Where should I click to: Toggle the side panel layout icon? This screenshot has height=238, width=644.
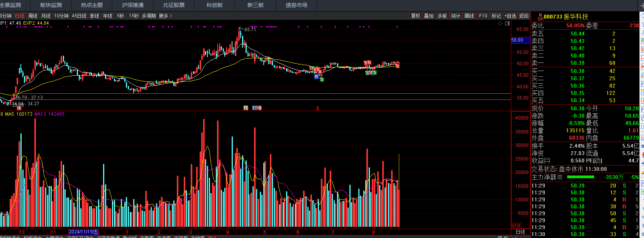tap(507, 23)
